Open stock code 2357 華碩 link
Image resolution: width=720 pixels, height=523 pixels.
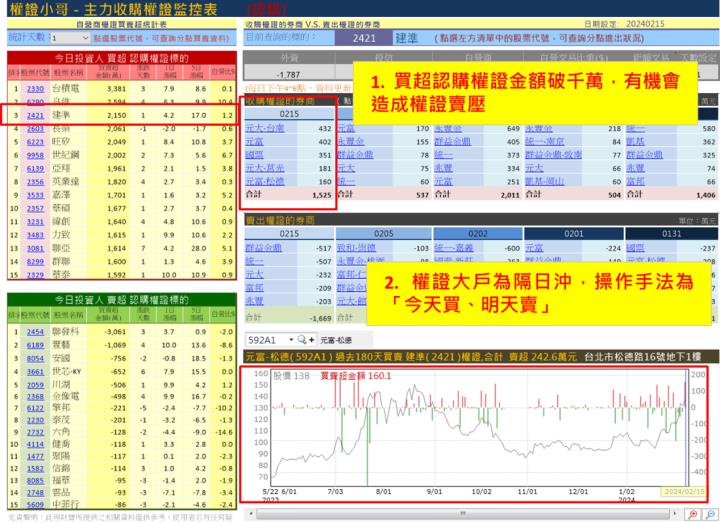click(35, 208)
